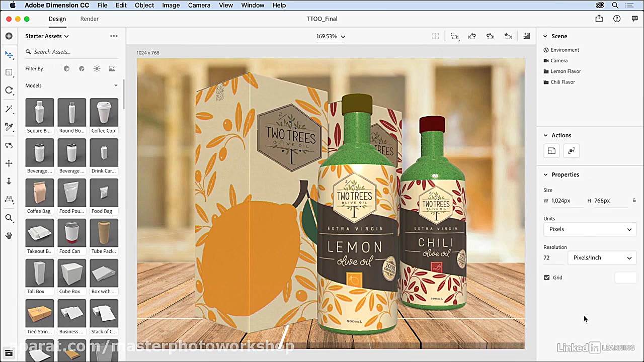Select Camera in the Scene panel
Screen dimensions: 644x362
tap(559, 60)
